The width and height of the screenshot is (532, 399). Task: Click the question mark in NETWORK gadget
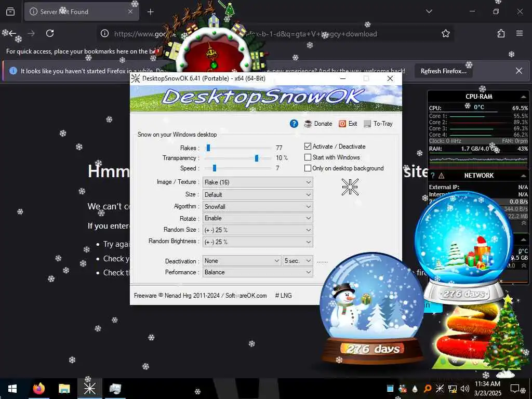[433, 176]
